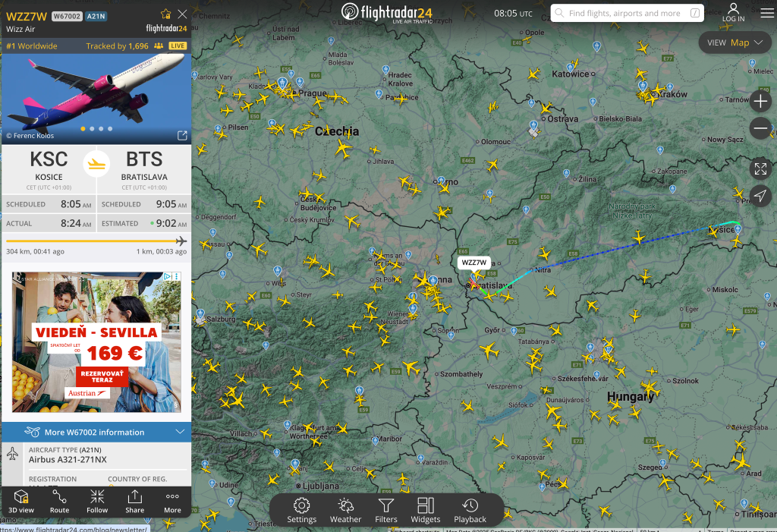777x532 pixels.
Task: Open map Settings
Action: click(301, 511)
